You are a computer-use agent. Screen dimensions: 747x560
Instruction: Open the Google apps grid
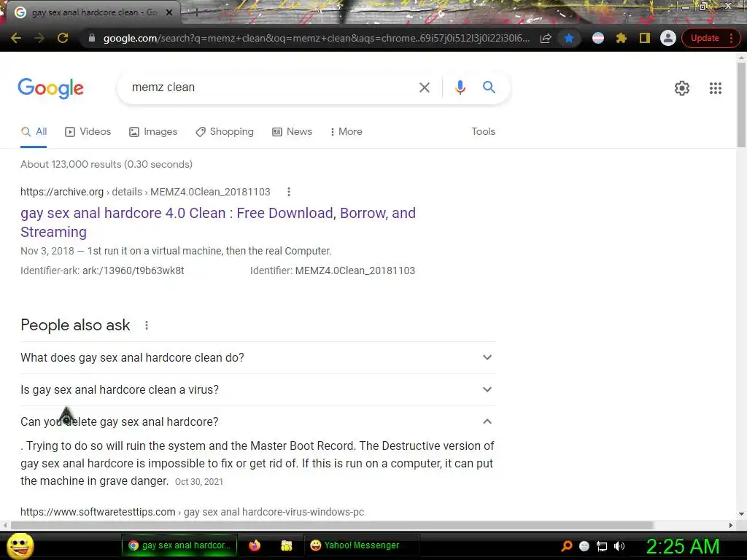point(715,88)
